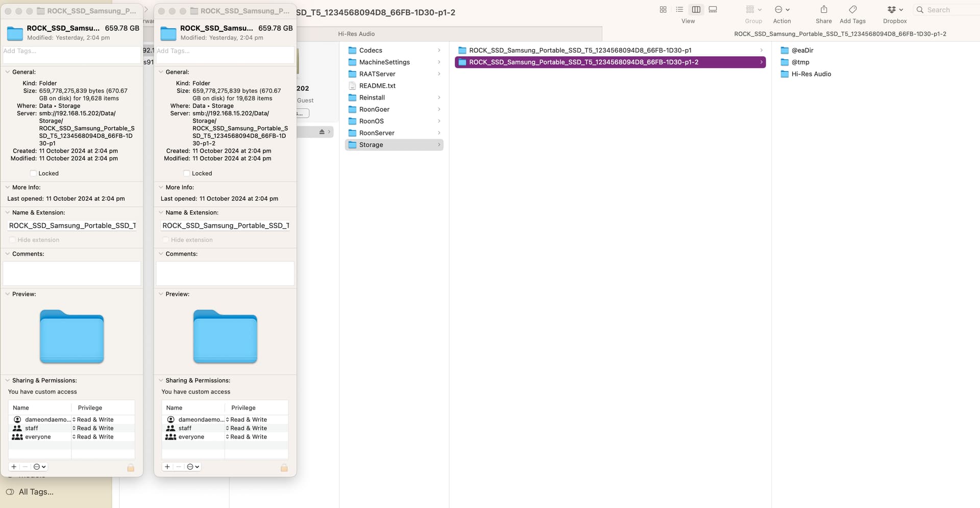Click the Share toolbar icon

[824, 10]
